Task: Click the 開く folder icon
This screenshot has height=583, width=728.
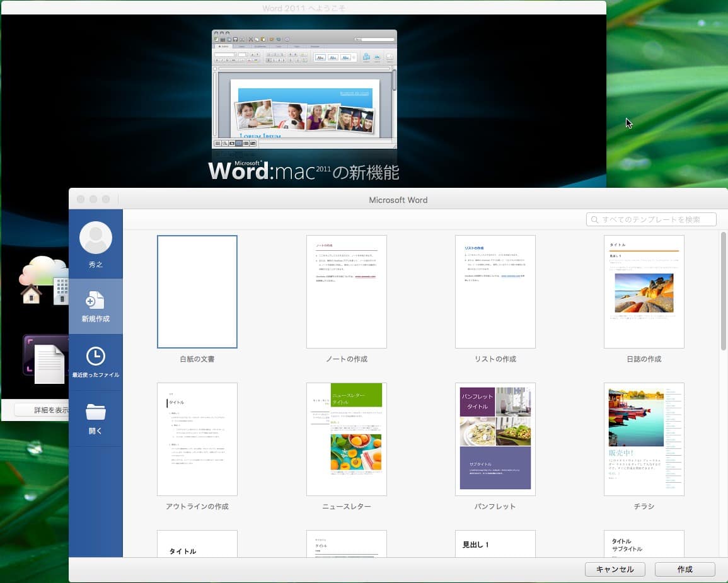Action: click(96, 412)
